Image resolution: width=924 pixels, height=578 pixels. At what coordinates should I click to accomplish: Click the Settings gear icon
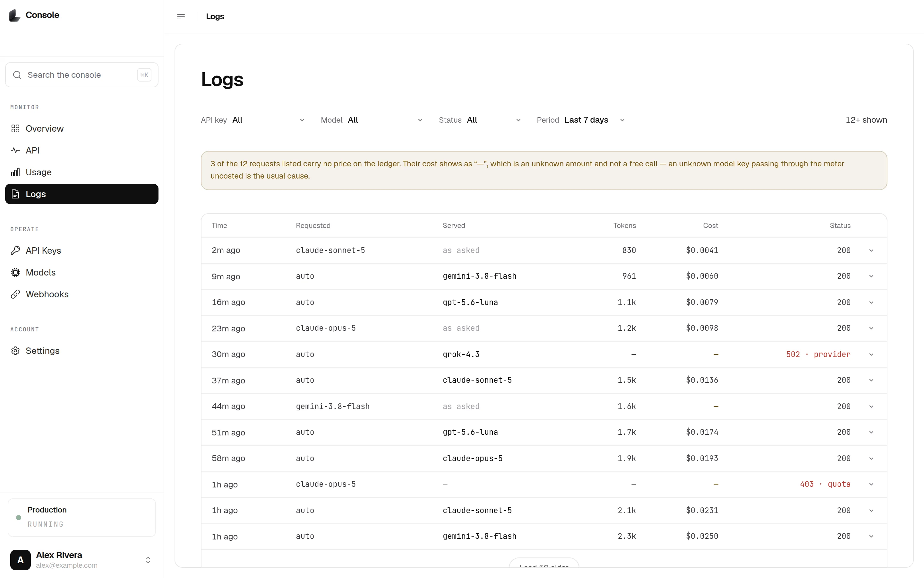(15, 351)
